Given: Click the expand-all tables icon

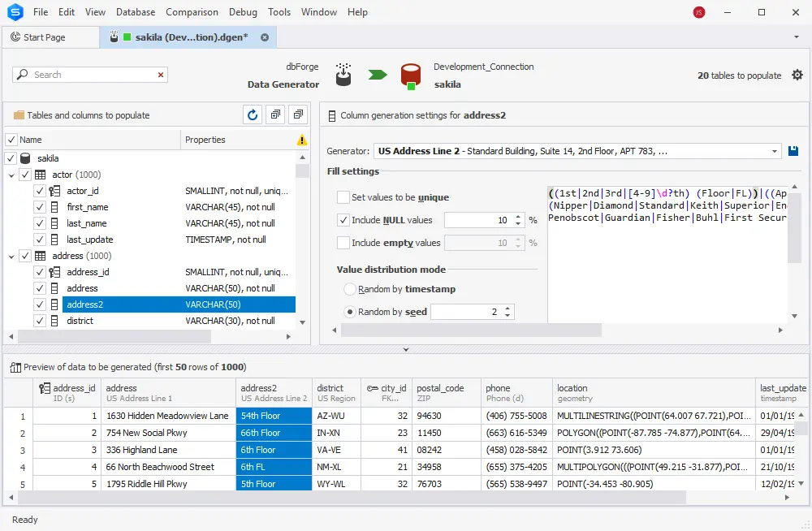Looking at the screenshot, I should [x=274, y=114].
